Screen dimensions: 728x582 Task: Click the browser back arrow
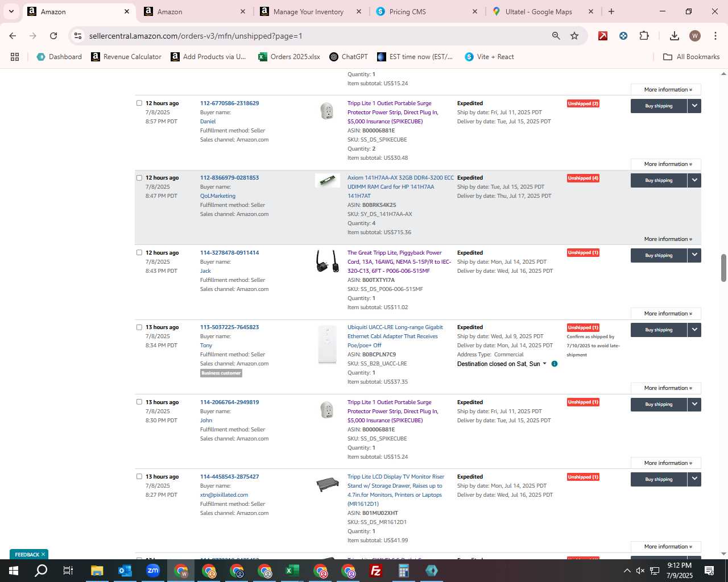(13, 36)
